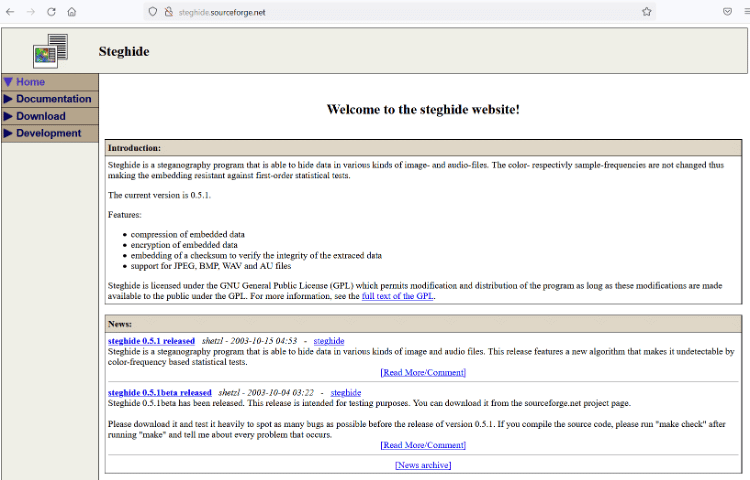Image resolution: width=750 pixels, height=480 pixels.
Task: Bookmark this page with the star icon
Action: pos(647,12)
